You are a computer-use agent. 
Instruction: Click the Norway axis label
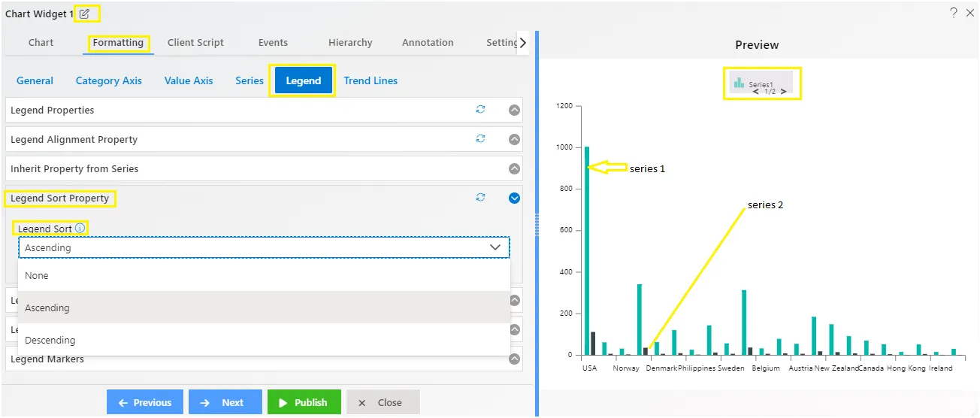[626, 368]
